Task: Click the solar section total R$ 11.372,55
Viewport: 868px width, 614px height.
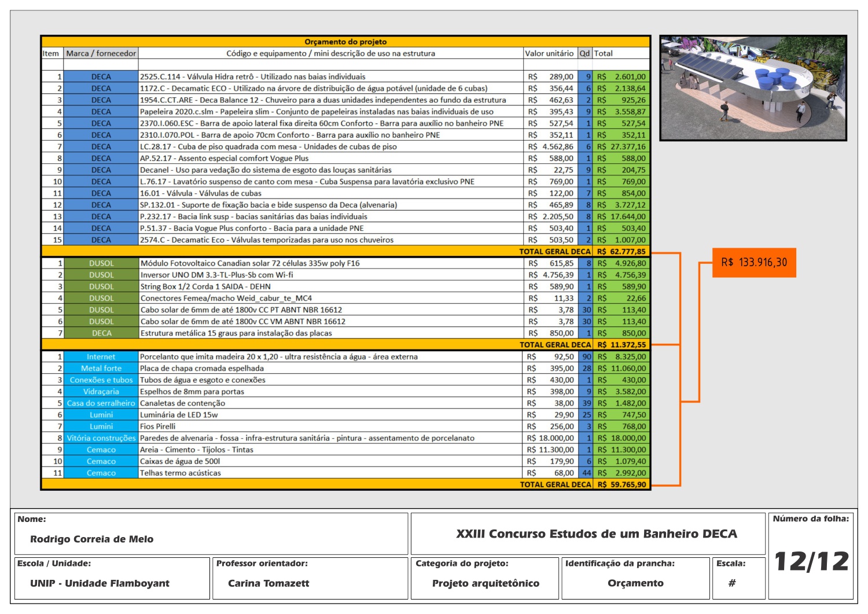Action: click(x=621, y=344)
